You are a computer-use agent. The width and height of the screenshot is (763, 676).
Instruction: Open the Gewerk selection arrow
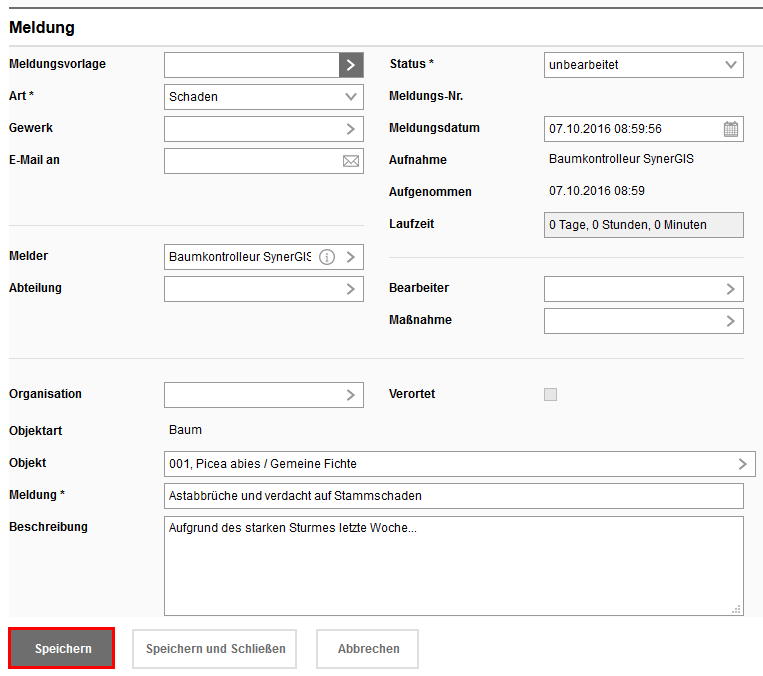(351, 129)
